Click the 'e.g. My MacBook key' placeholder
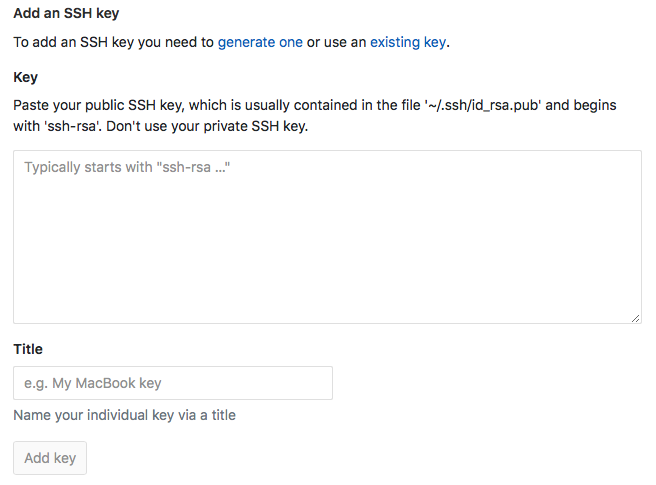Image resolution: width=656 pixels, height=485 pixels. click(92, 383)
